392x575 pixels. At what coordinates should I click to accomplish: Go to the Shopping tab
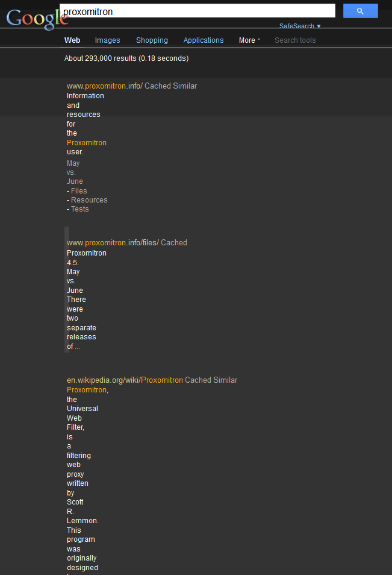click(x=152, y=40)
